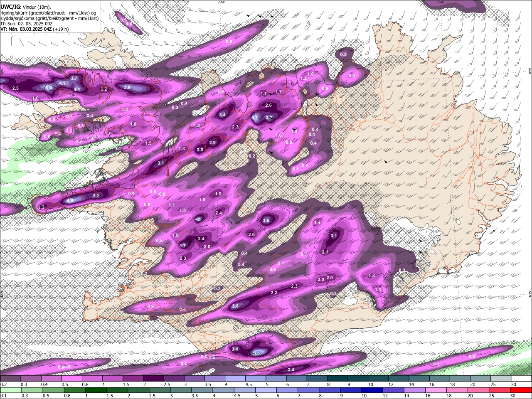Click the 25 label in the top legend row
532x399 pixels.
tap(494, 384)
